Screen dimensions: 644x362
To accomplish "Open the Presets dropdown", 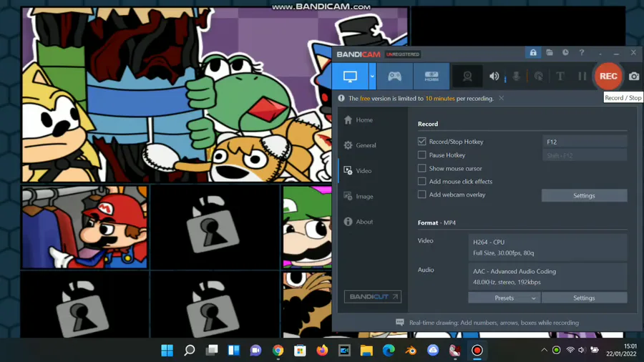I will pos(504,298).
